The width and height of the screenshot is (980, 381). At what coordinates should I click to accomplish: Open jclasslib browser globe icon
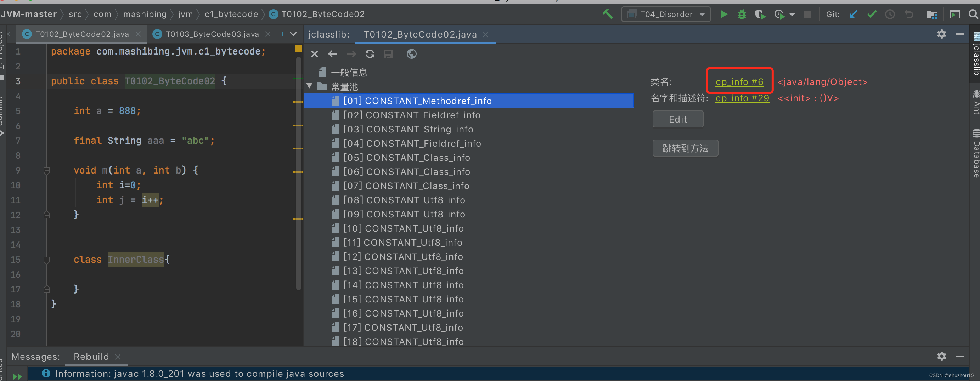pyautogui.click(x=411, y=54)
